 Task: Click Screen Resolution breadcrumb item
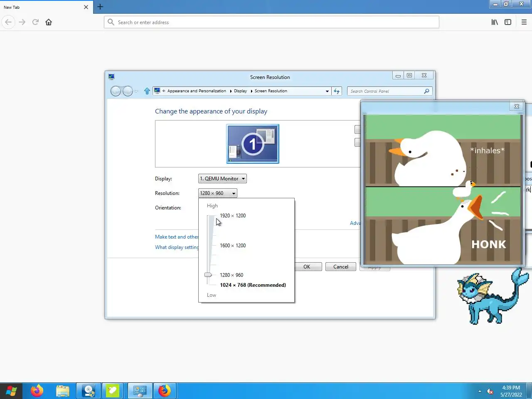[x=271, y=91]
